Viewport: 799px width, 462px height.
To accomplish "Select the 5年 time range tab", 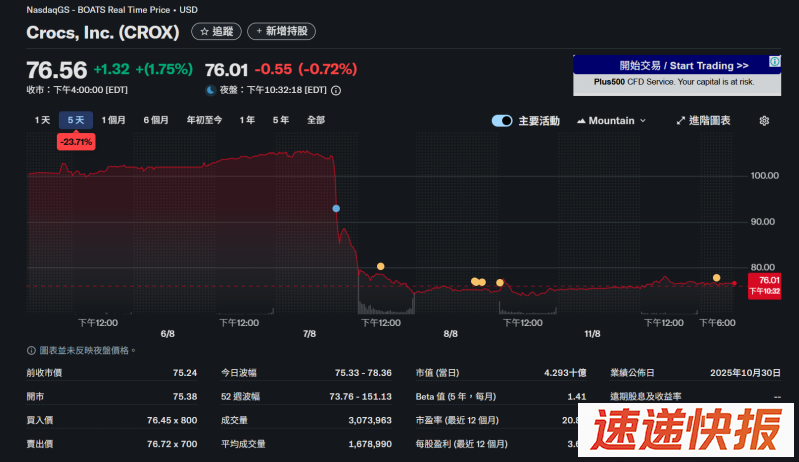I will coord(280,120).
